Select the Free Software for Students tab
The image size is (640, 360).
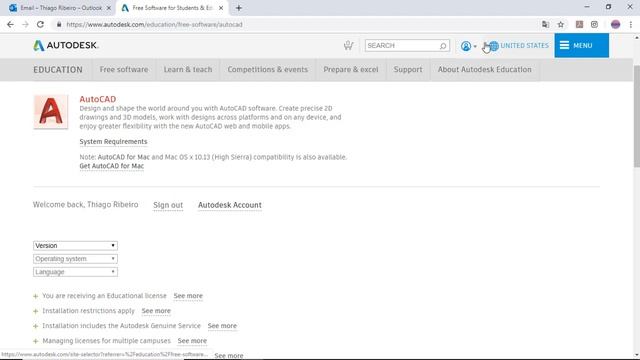click(x=172, y=8)
